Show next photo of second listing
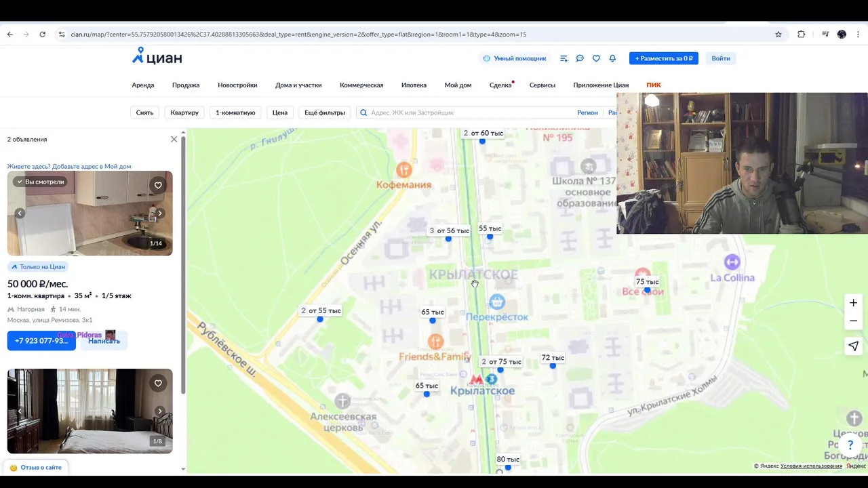 point(160,411)
